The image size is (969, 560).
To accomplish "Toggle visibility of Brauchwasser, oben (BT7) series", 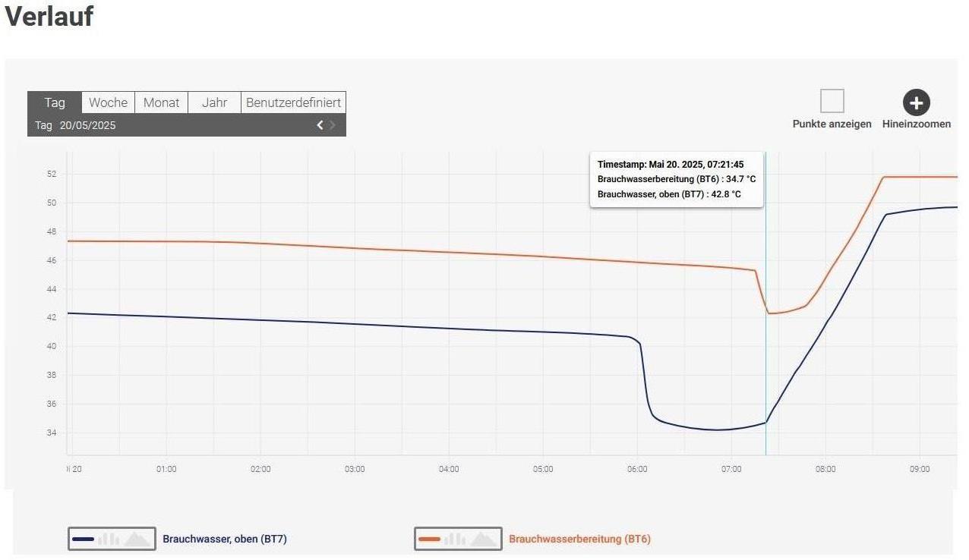I will pyautogui.click(x=224, y=540).
